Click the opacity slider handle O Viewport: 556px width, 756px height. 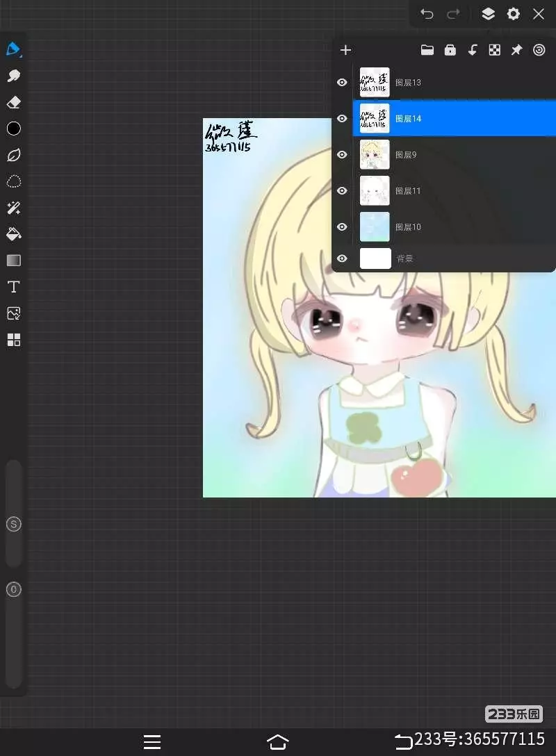(x=13, y=589)
